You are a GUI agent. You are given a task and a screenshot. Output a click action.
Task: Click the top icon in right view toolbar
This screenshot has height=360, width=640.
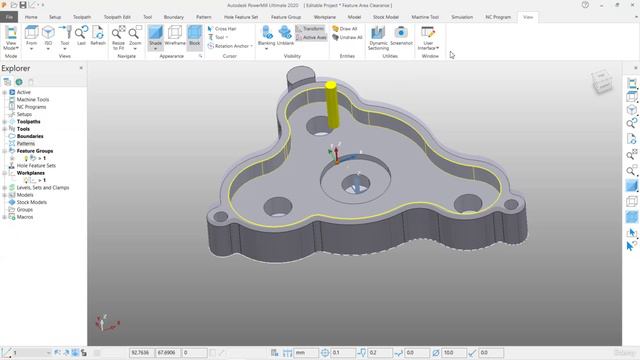(x=631, y=83)
